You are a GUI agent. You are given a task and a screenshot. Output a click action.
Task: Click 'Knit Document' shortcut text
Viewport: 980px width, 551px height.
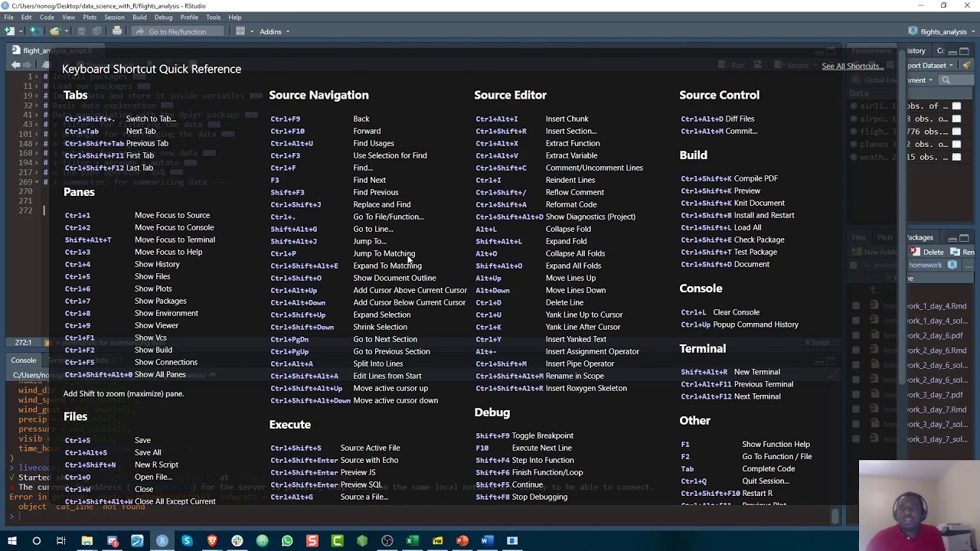tap(759, 203)
